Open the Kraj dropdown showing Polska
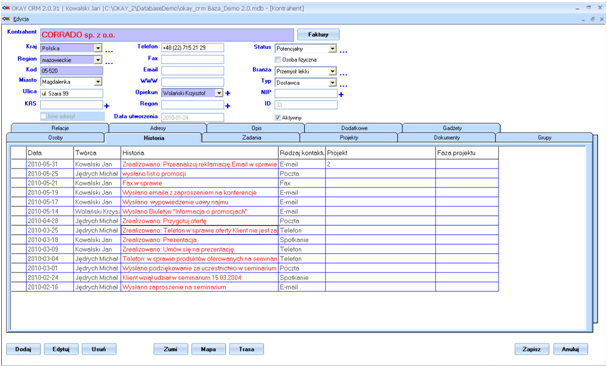Screen dimensions: 607x366 98,48
